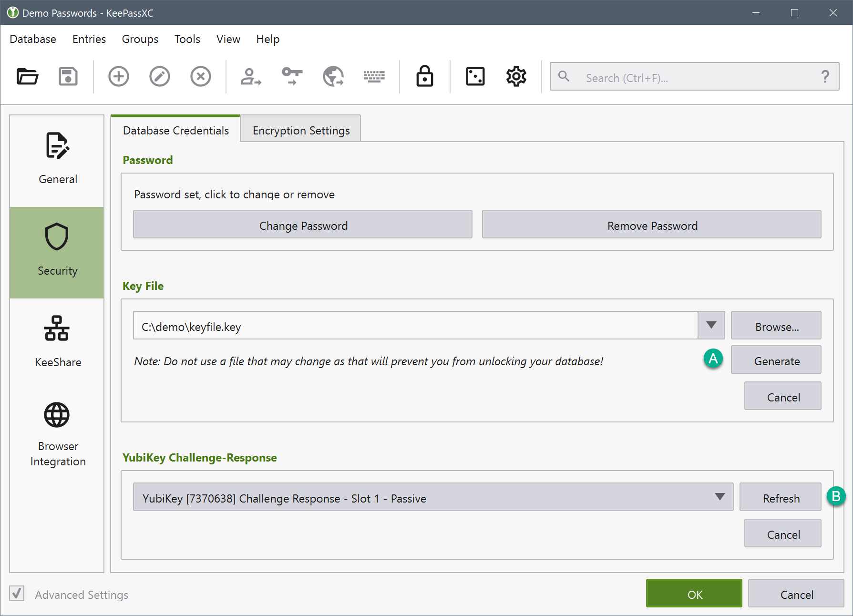
Task: Toggle the Advanced Settings checkbox
Action: coord(17,594)
